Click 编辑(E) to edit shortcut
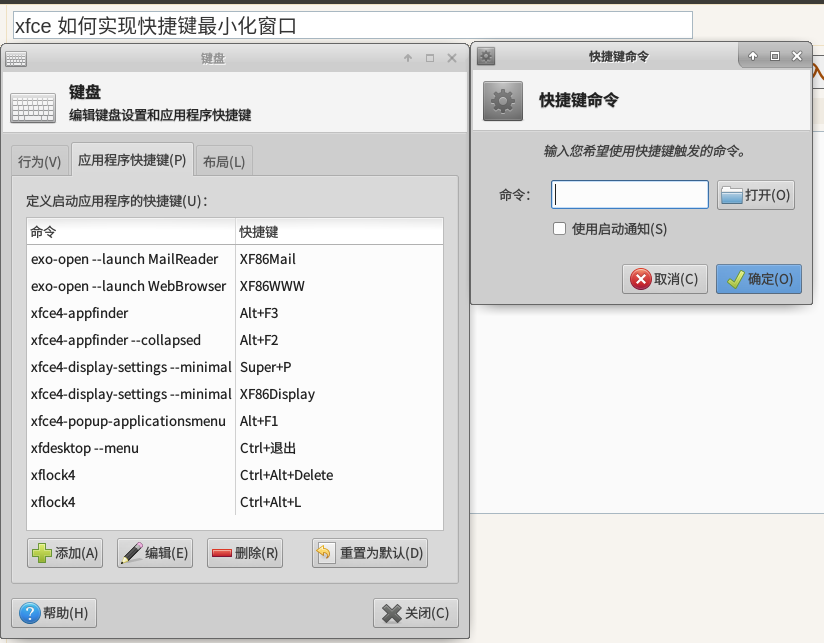Image resolution: width=824 pixels, height=643 pixels. (155, 553)
